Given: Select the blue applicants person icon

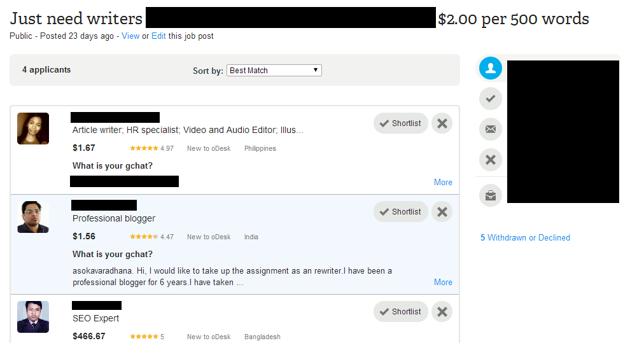Looking at the screenshot, I should coord(490,68).
